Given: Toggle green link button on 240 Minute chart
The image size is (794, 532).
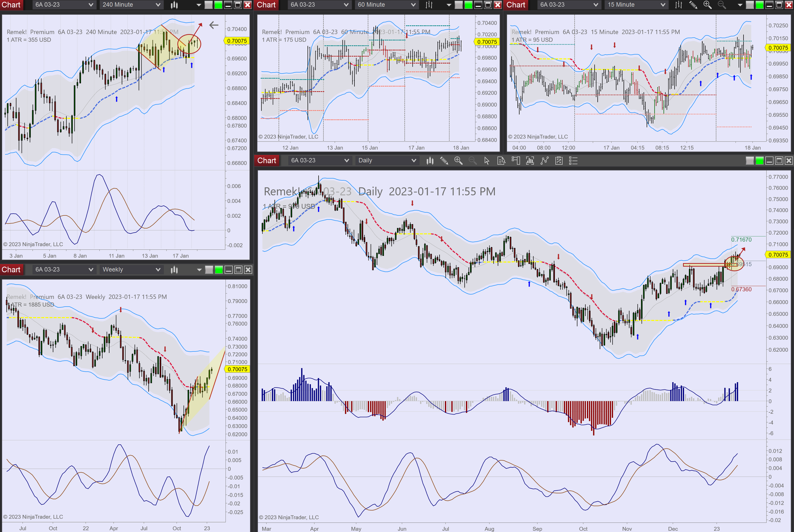Looking at the screenshot, I should coord(219,5).
